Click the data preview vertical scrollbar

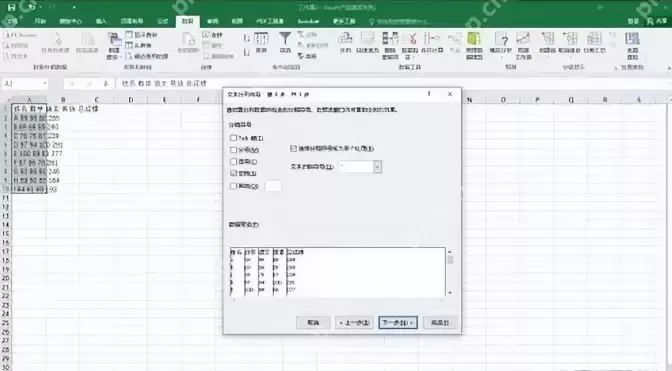(450, 272)
